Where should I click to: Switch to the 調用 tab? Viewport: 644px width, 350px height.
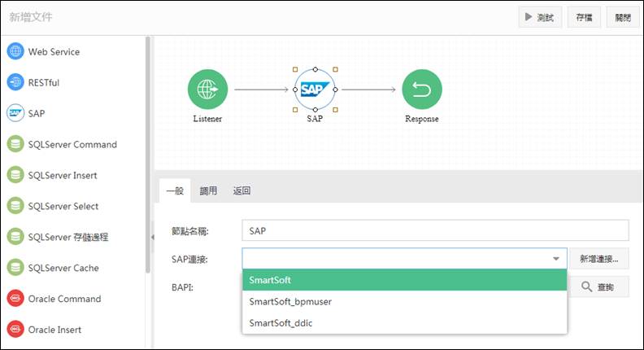click(208, 190)
